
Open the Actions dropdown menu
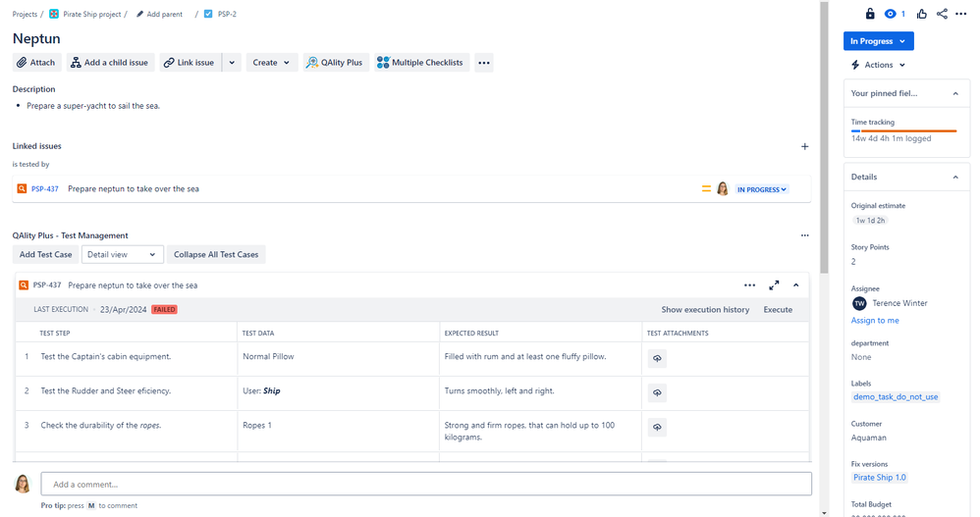(878, 65)
